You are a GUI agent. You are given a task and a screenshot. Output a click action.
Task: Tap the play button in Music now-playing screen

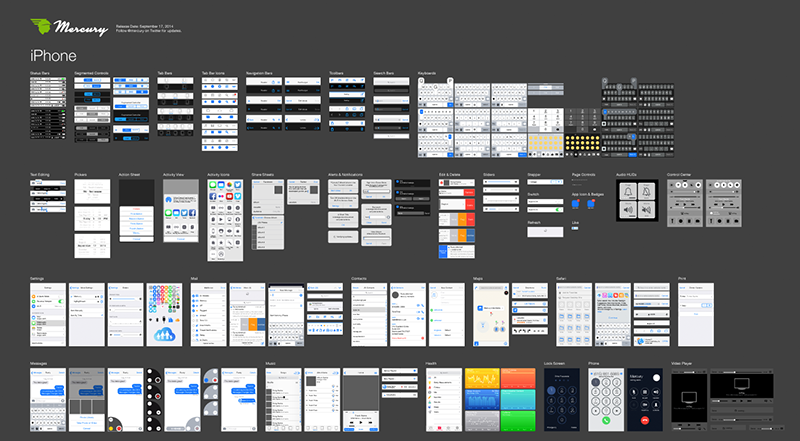(361, 422)
